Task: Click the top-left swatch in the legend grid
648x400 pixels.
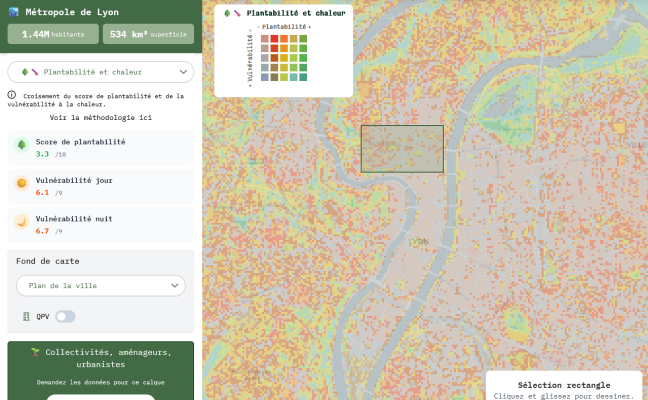Action: 264,38
